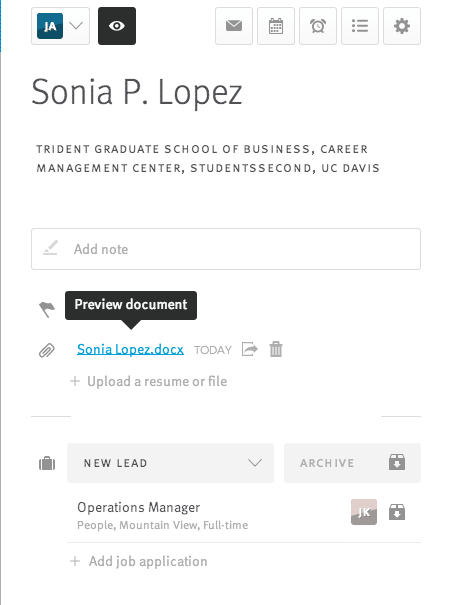Click the ARCHIVE button
The height and width of the screenshot is (605, 450).
[352, 463]
